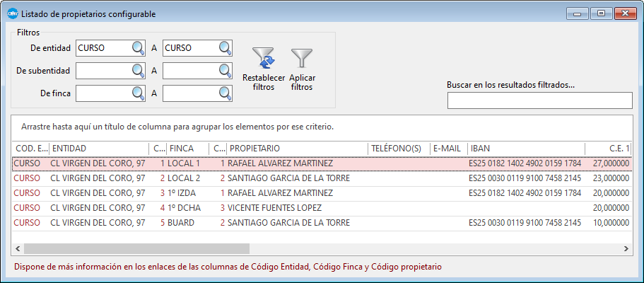Click the horizontal scrollbar right arrow
Viewport: 644px width, 283px height.
pyautogui.click(x=626, y=249)
